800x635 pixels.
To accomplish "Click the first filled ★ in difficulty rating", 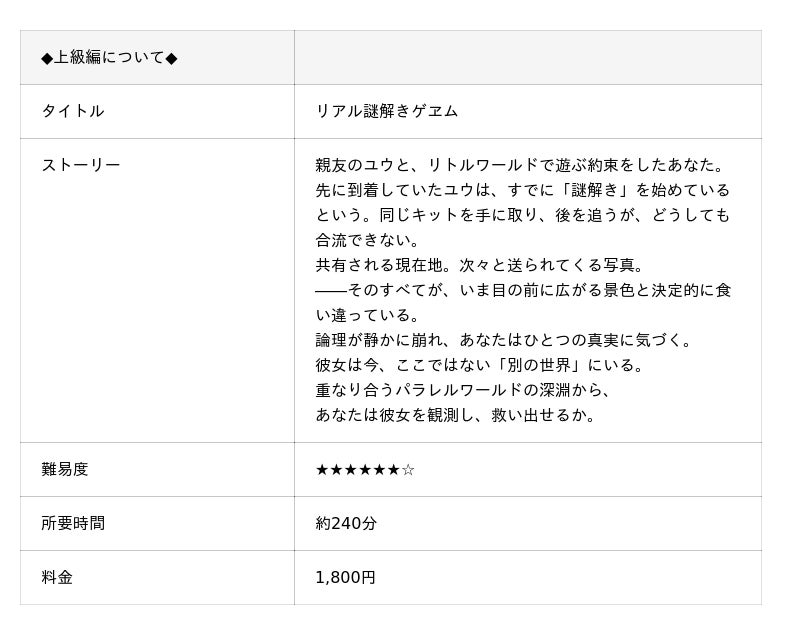I will tap(322, 470).
